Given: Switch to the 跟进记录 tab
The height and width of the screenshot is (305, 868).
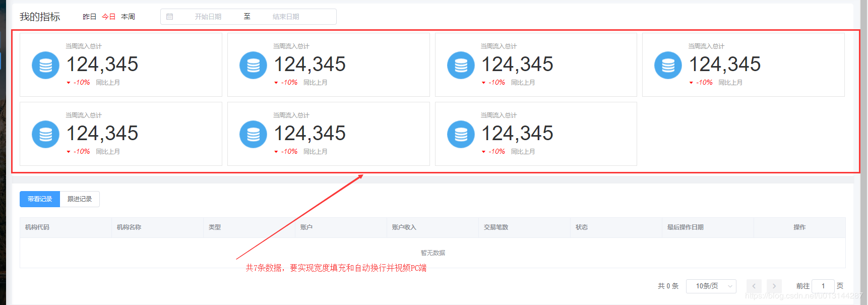Looking at the screenshot, I should (x=80, y=199).
